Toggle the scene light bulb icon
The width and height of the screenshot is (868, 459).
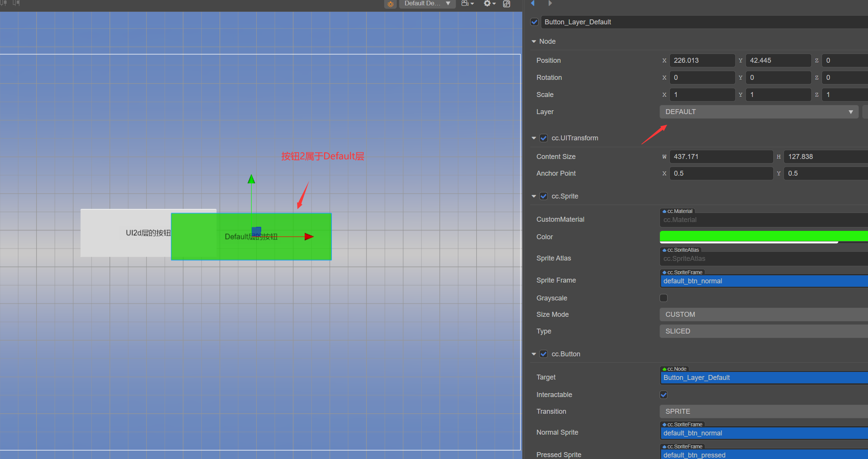(x=390, y=4)
